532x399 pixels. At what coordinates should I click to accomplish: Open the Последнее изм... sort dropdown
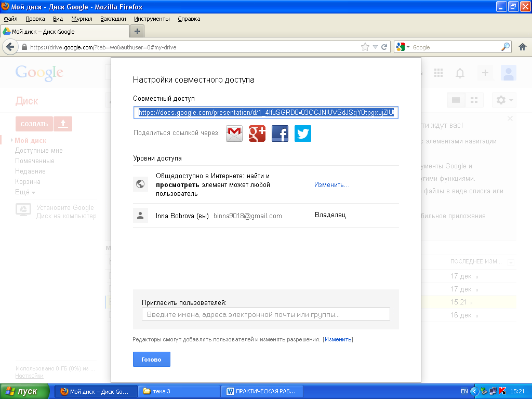point(511,262)
